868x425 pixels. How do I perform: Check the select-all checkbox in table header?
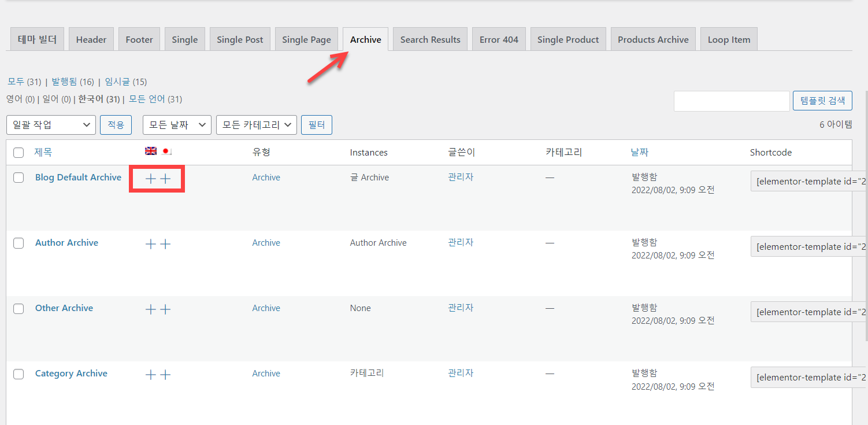18,153
